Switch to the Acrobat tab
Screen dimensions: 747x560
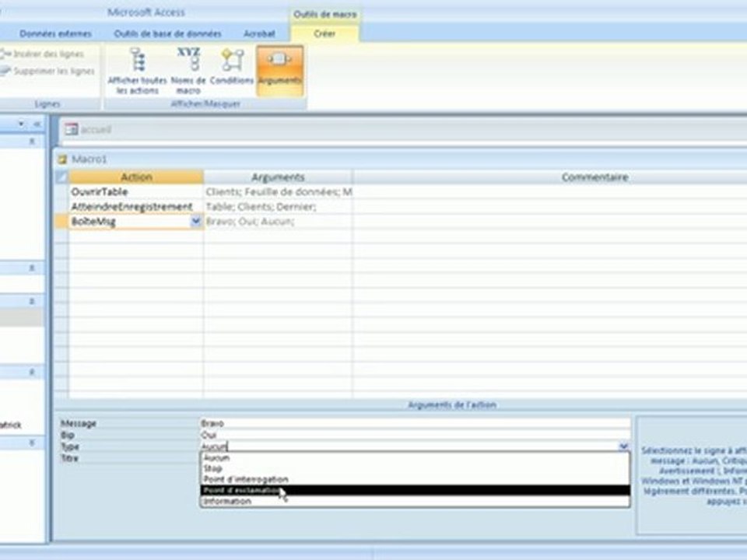(260, 33)
